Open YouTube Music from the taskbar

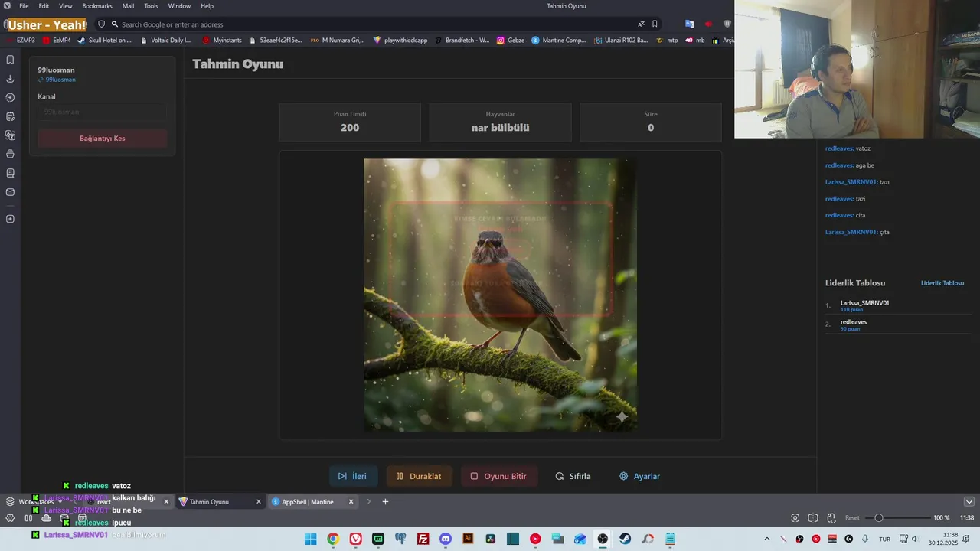(x=535, y=539)
